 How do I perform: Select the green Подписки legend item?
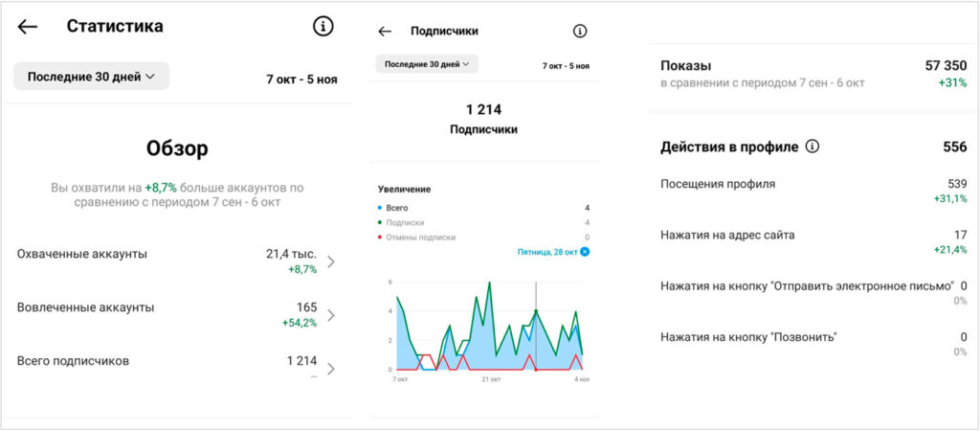point(406,222)
